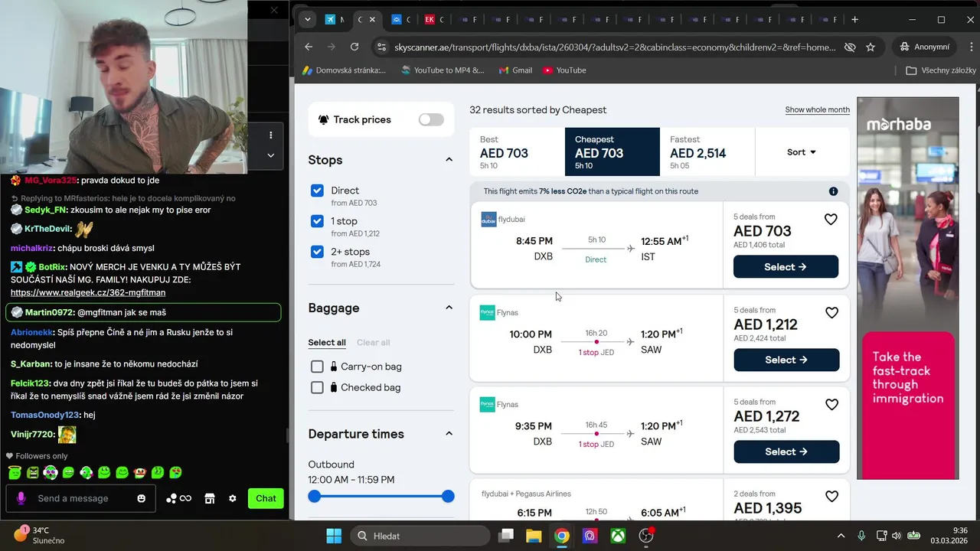Screen dimensions: 980x551
Task: Select the flydubai AED 703 flight
Action: 786,267
